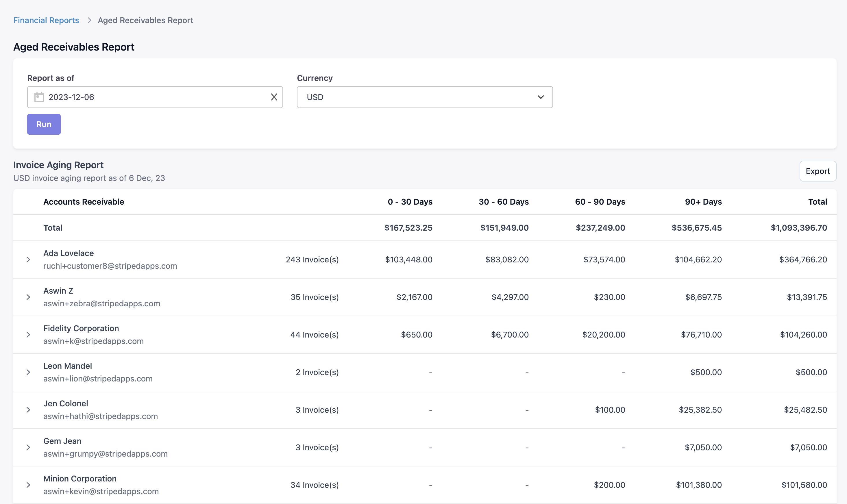Select Ada Lovelace customer name

(69, 253)
